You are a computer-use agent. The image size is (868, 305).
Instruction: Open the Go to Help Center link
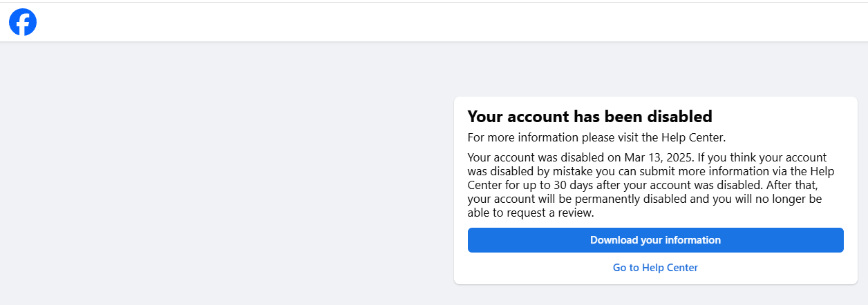(655, 268)
